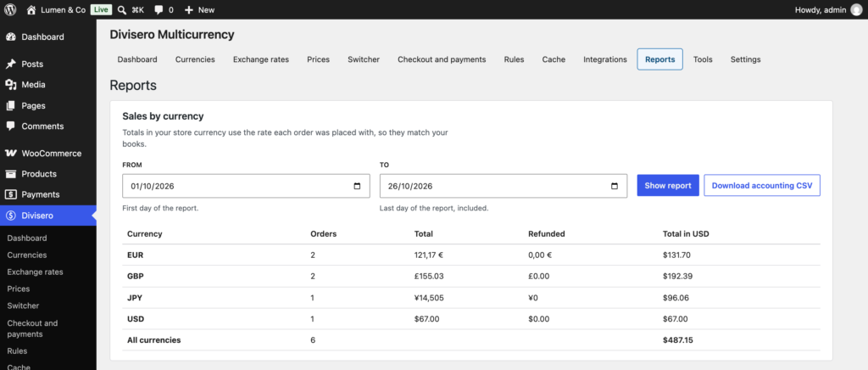Click the GBP currency row label
Screen dimensions: 868x370
(x=135, y=276)
